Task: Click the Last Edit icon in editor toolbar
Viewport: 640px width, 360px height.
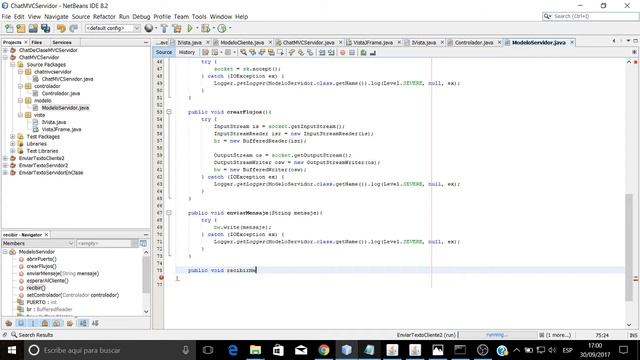Action: coord(205,52)
